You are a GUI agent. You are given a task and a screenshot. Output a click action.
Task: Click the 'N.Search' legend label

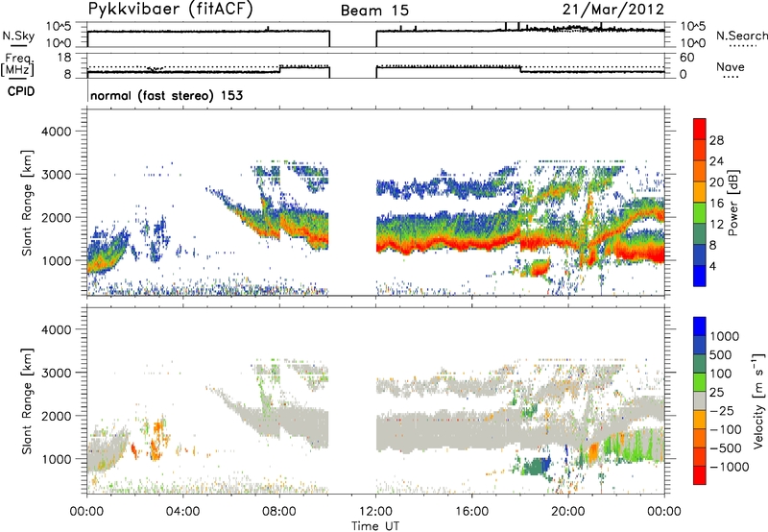click(x=741, y=36)
